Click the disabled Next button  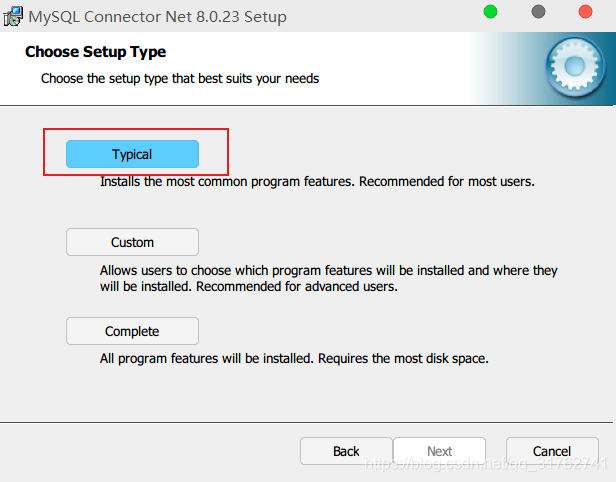439,451
